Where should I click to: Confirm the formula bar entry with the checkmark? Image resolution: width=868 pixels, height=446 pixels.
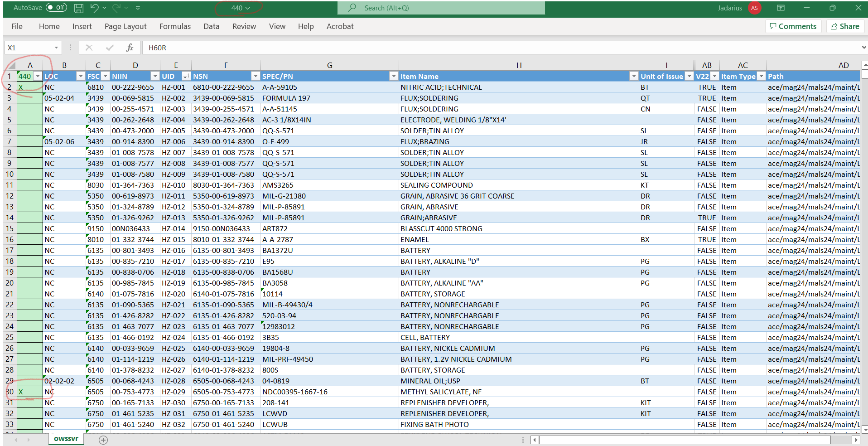point(109,48)
